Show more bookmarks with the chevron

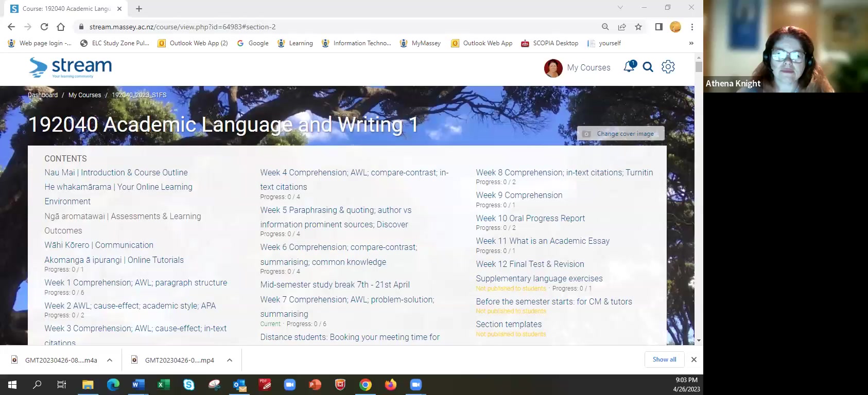tap(691, 43)
